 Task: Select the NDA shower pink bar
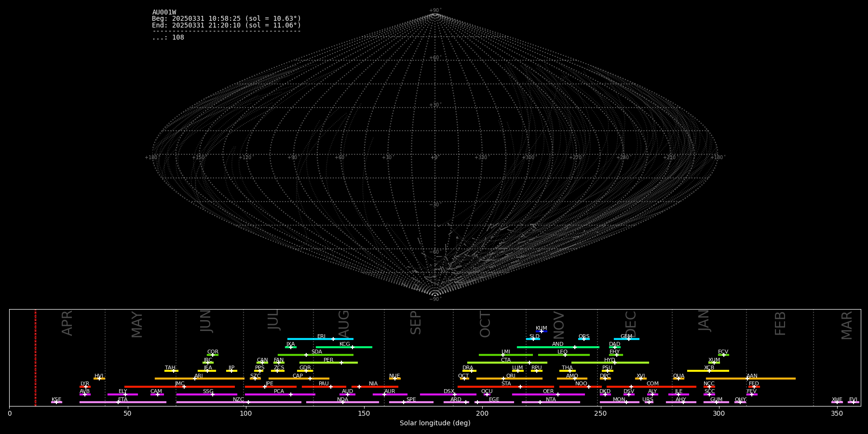coord(342,402)
